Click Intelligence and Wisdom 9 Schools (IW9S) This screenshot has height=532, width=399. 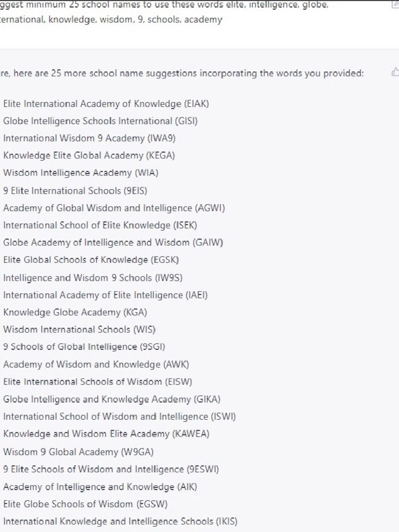(92, 277)
